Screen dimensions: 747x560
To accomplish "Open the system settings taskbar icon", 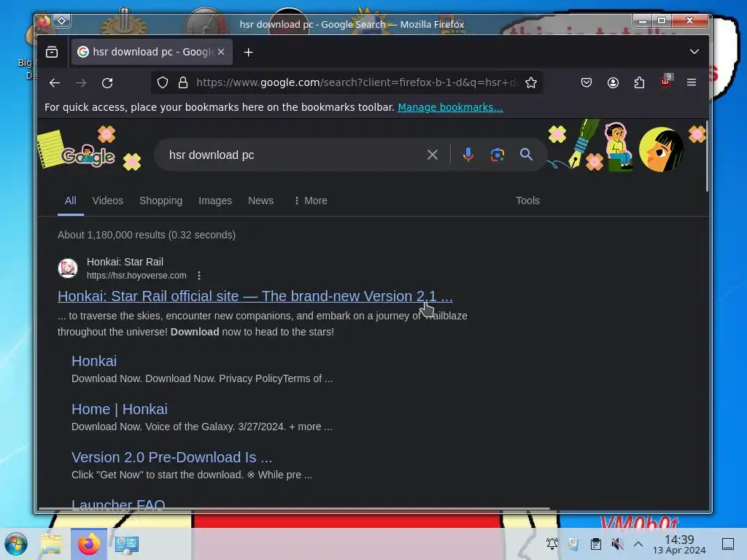I will 127,544.
